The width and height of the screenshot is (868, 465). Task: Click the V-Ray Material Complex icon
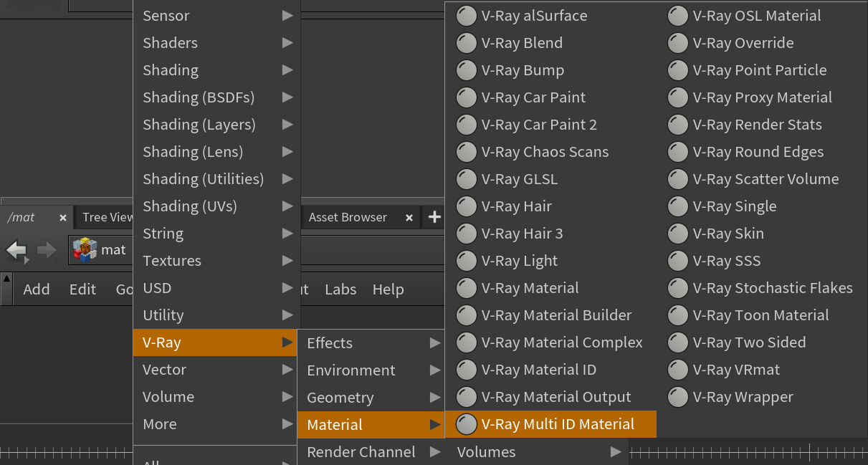(467, 342)
